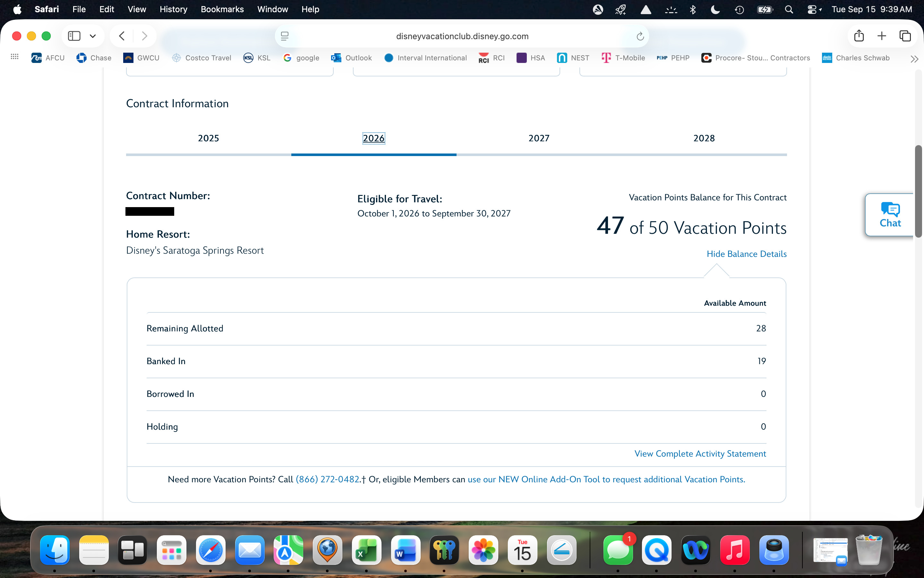
Task: Go forward to the next page
Action: pos(144,36)
